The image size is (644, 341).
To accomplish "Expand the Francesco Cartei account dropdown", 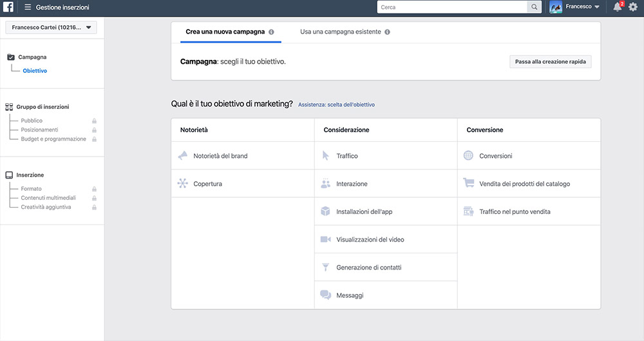I will pos(51,28).
